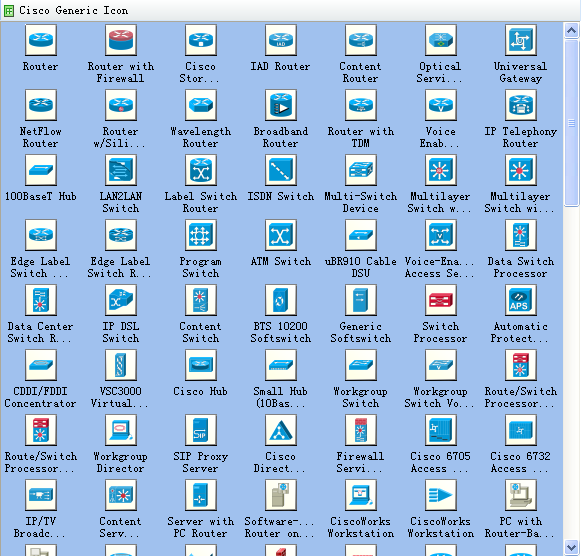Select the Content Router icon
The image size is (581, 557).
pyautogui.click(x=361, y=40)
